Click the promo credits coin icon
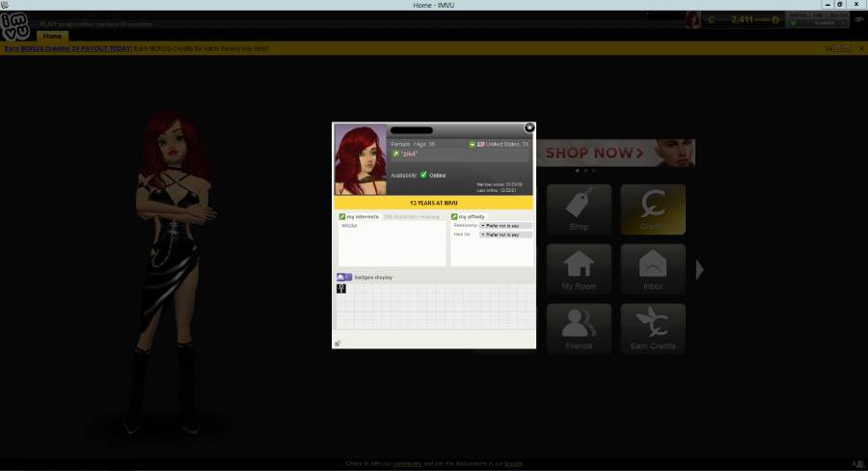This screenshot has width=868, height=471. pos(775,20)
